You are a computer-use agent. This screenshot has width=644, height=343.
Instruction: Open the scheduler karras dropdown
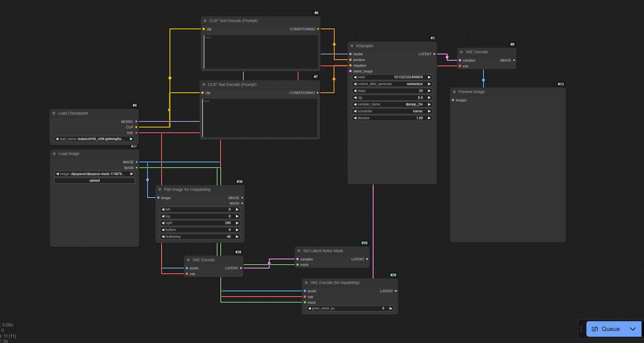pyautogui.click(x=392, y=111)
